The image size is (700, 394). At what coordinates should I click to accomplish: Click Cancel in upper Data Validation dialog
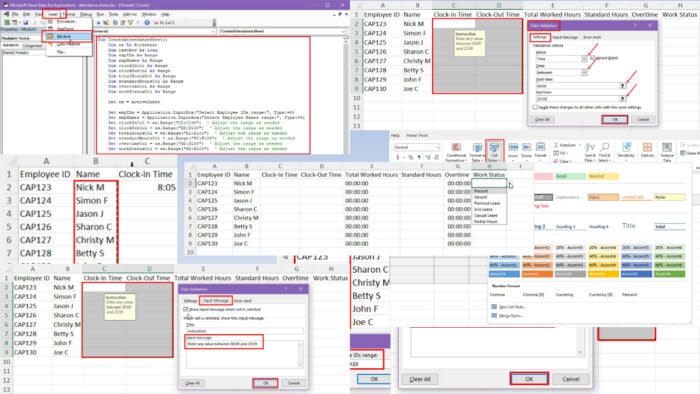point(643,120)
